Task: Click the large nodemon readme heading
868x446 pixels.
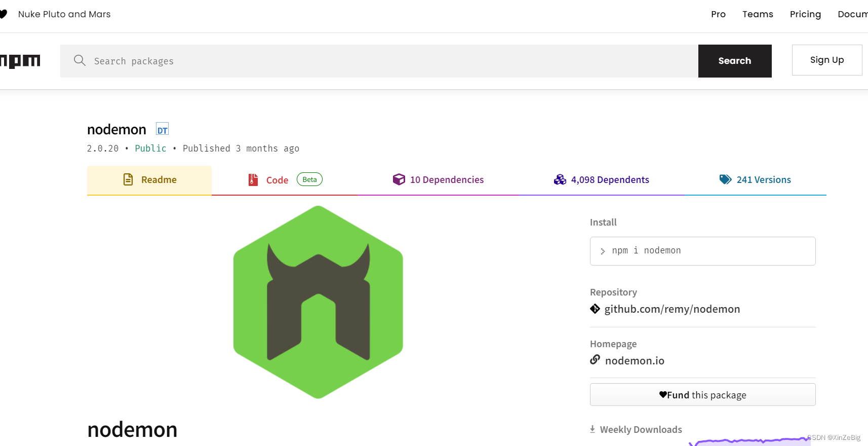Action: point(132,430)
